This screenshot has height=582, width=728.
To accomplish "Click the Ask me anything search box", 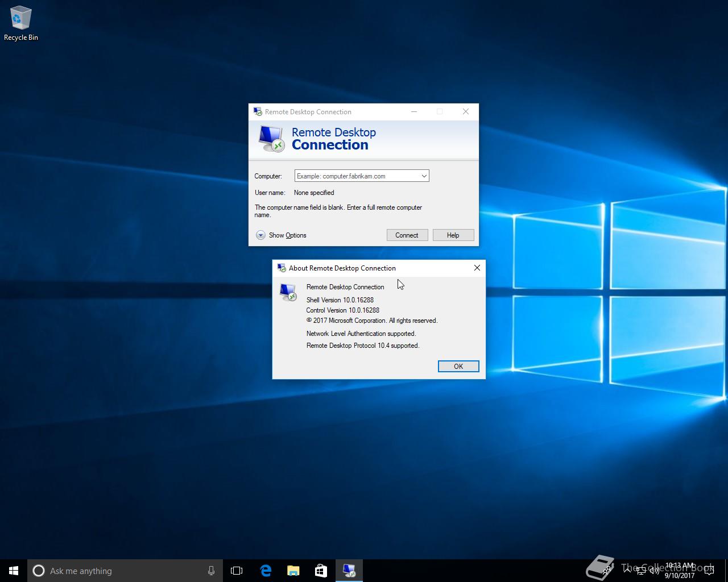I will pos(125,571).
